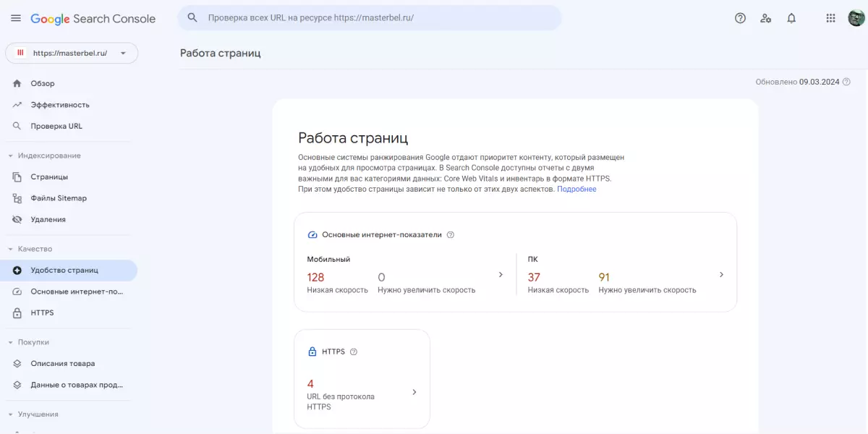Image resolution: width=868 pixels, height=434 pixels.
Task: Collapse the Покупки section
Action: pyautogui.click(x=27, y=342)
